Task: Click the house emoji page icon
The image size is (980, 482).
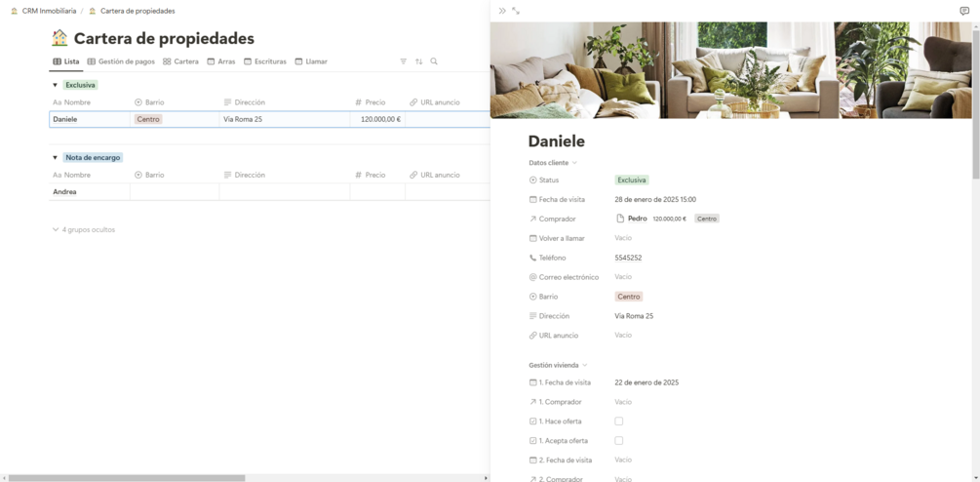Action: (59, 38)
